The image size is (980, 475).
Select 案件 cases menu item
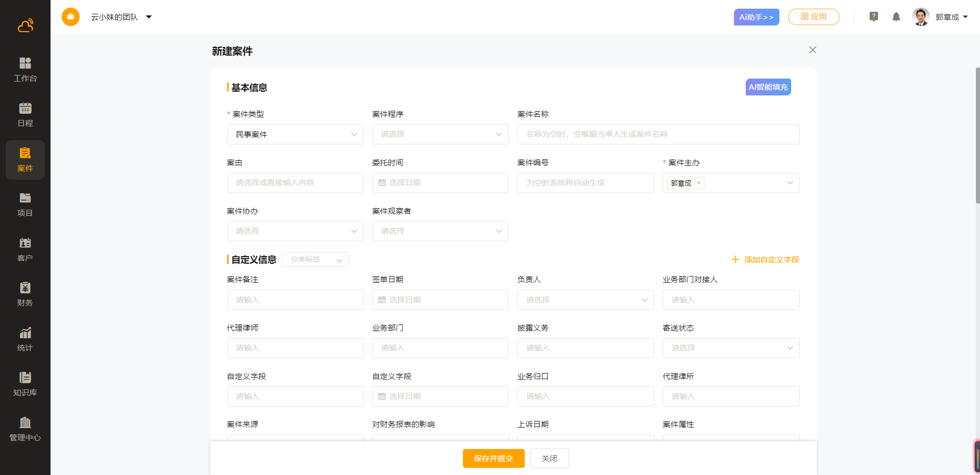tap(25, 160)
